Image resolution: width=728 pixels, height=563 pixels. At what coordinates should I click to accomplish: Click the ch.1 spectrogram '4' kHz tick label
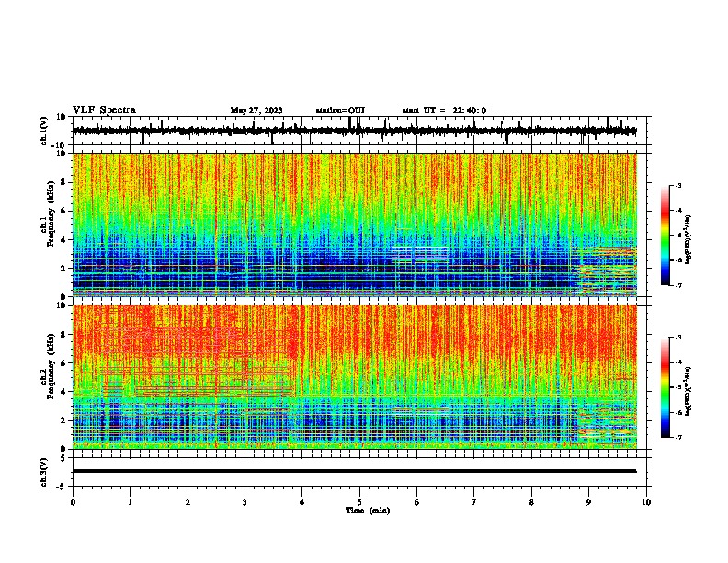(x=63, y=240)
